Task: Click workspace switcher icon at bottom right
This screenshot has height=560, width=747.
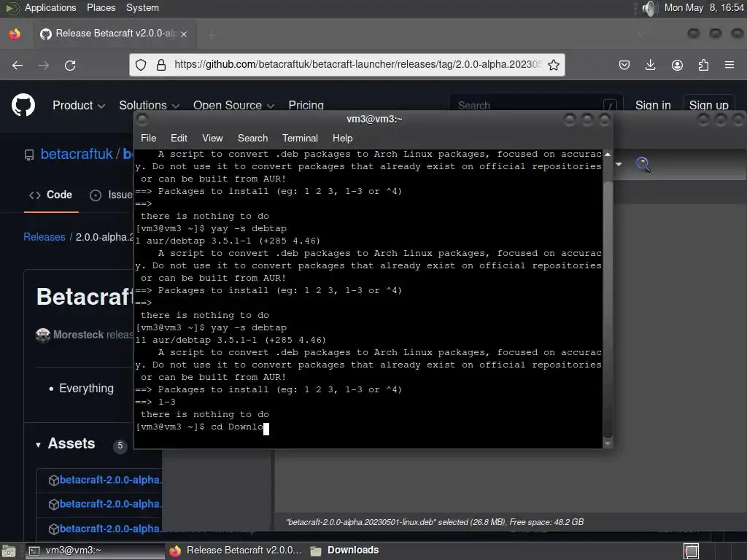Action: (x=692, y=551)
